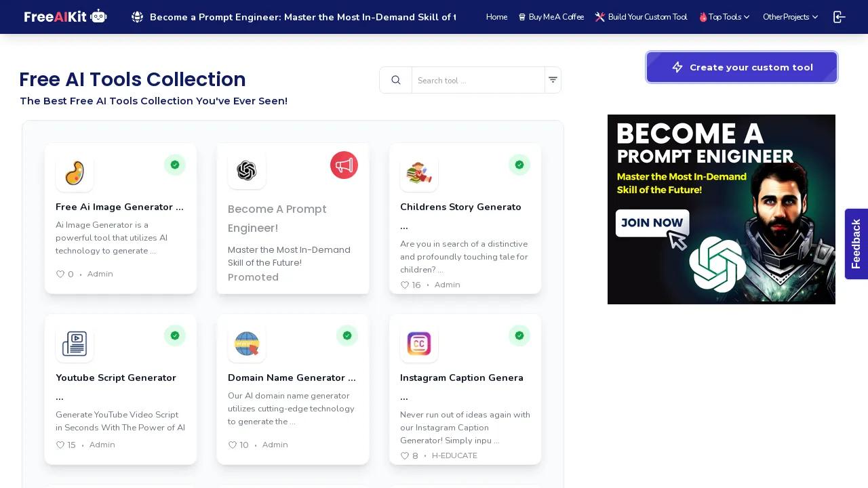Open the Home menu item
868x488 pixels.
[x=496, y=17]
